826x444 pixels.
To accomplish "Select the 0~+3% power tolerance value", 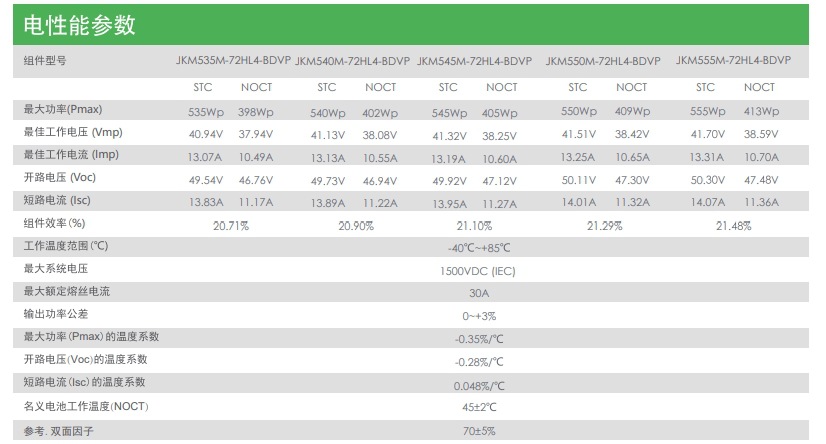I will (x=479, y=315).
